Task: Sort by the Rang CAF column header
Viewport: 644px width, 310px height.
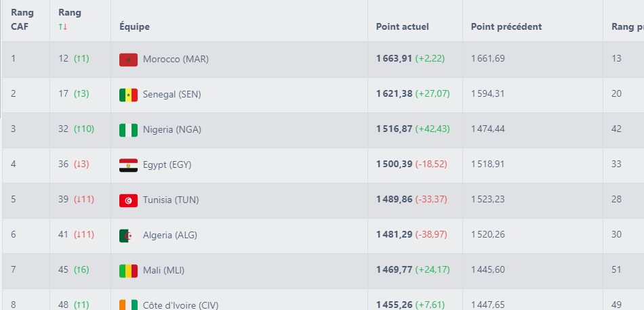Action: 22,20
